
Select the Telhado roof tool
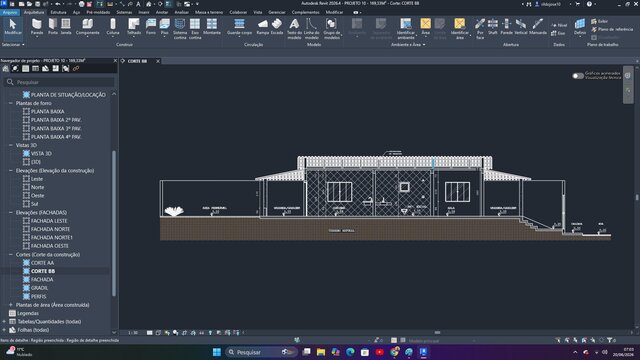pyautogui.click(x=133, y=27)
